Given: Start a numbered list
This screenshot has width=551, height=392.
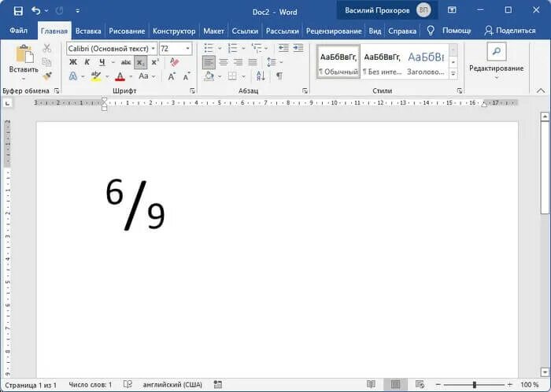Looking at the screenshot, I should [x=233, y=48].
